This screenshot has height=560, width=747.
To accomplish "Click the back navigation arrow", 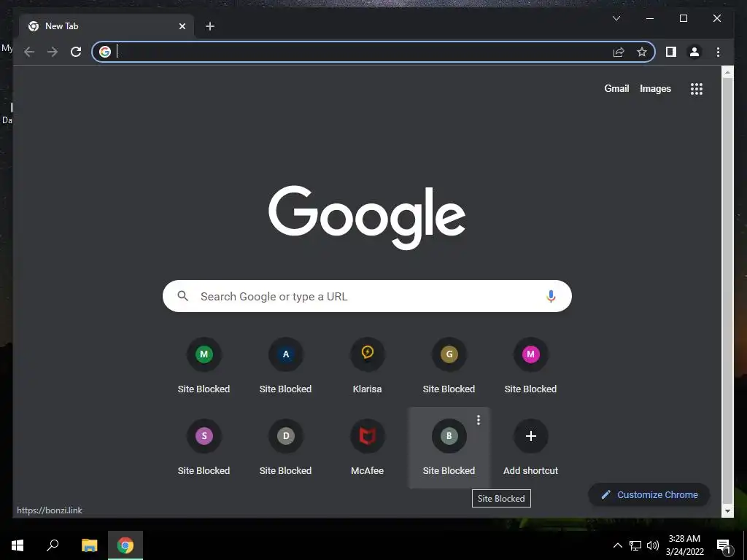I will tap(29, 52).
